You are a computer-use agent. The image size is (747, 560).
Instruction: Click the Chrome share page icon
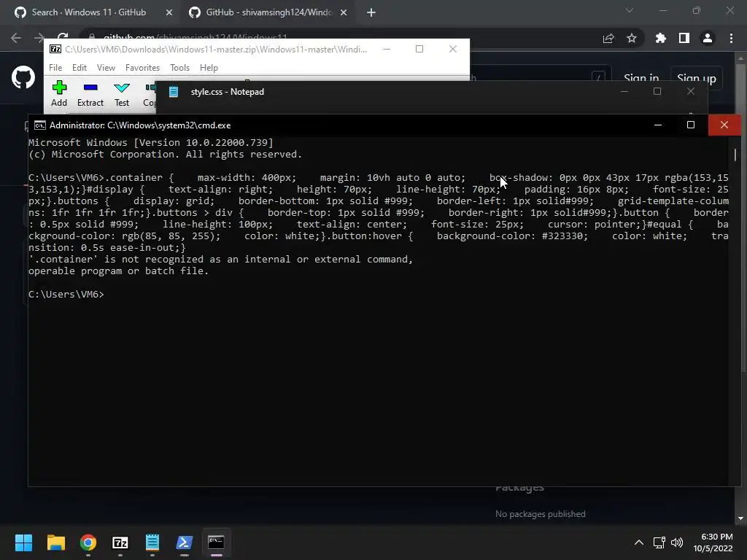click(608, 38)
